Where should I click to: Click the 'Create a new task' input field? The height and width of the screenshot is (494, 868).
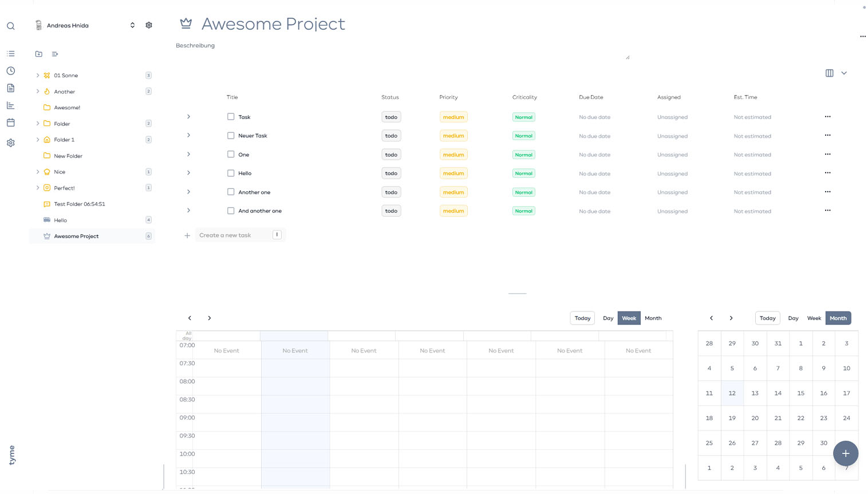pos(235,235)
